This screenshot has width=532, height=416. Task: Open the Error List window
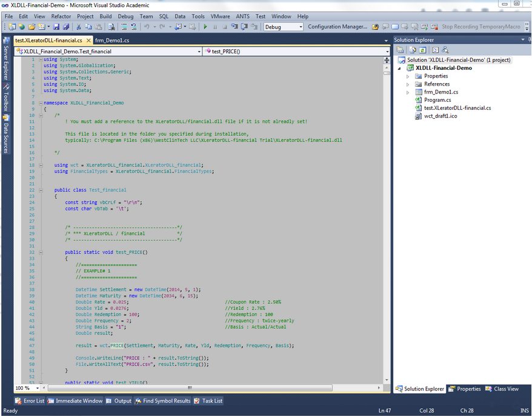[x=30, y=401]
